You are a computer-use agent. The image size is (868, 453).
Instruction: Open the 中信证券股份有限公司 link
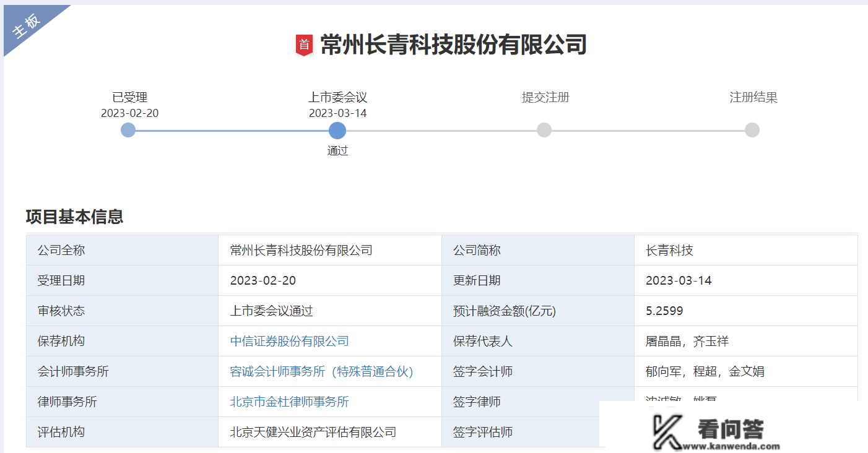(290, 341)
